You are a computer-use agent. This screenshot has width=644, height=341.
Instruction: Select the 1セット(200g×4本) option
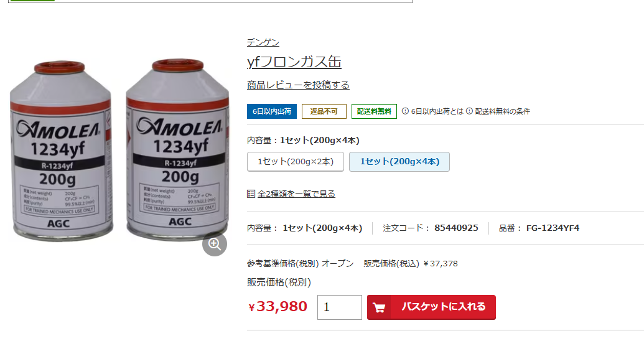click(399, 161)
